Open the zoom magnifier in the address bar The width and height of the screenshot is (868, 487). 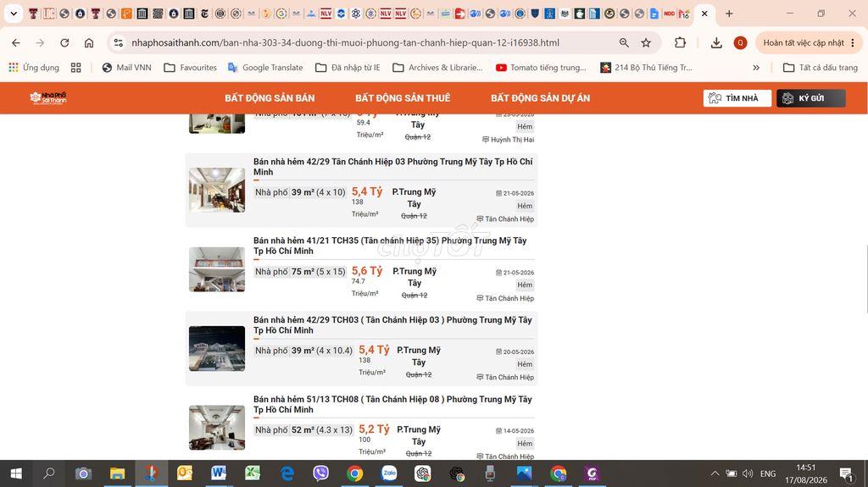[624, 42]
